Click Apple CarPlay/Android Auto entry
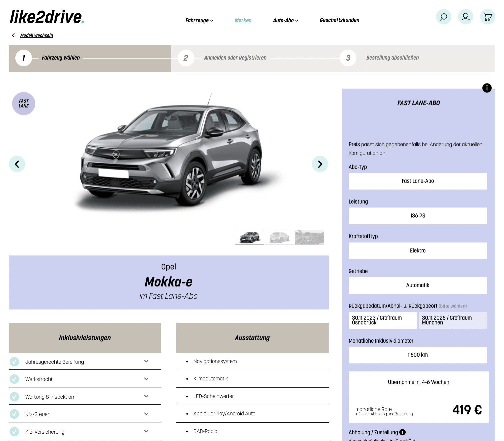The image size is (504, 441). [224, 414]
